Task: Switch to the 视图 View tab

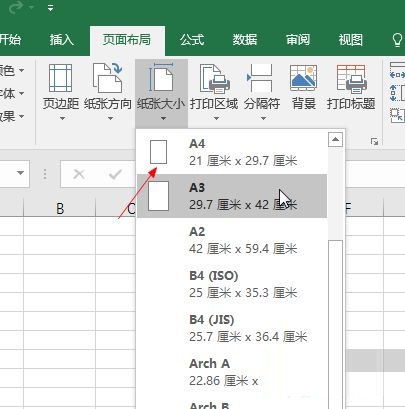Action: click(x=350, y=40)
